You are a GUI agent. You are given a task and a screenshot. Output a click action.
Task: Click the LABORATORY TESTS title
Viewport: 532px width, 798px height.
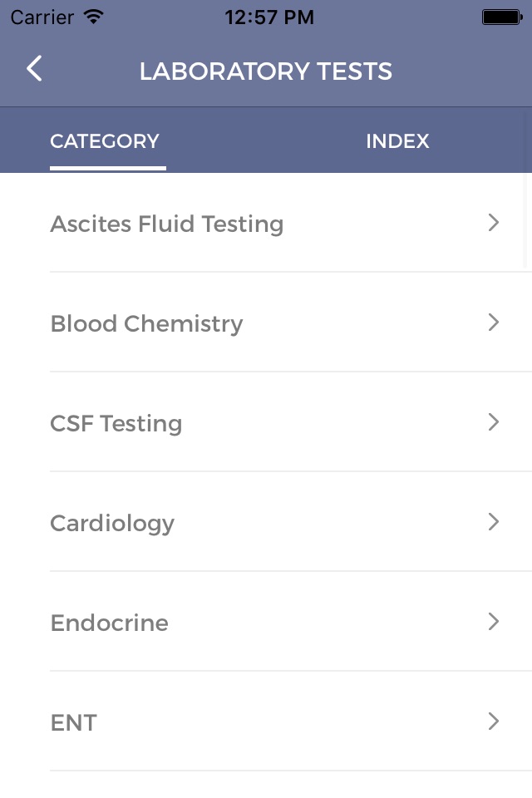[x=266, y=71]
